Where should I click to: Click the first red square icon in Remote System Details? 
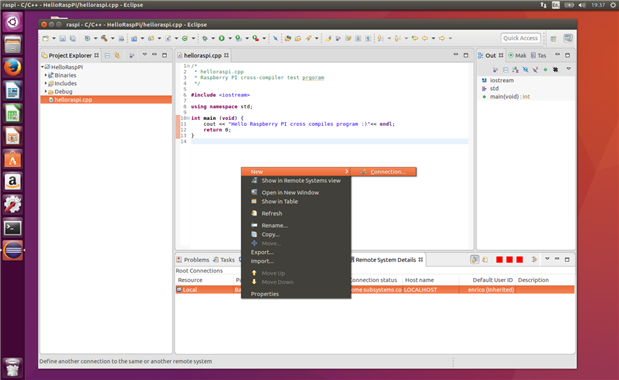[499, 260]
